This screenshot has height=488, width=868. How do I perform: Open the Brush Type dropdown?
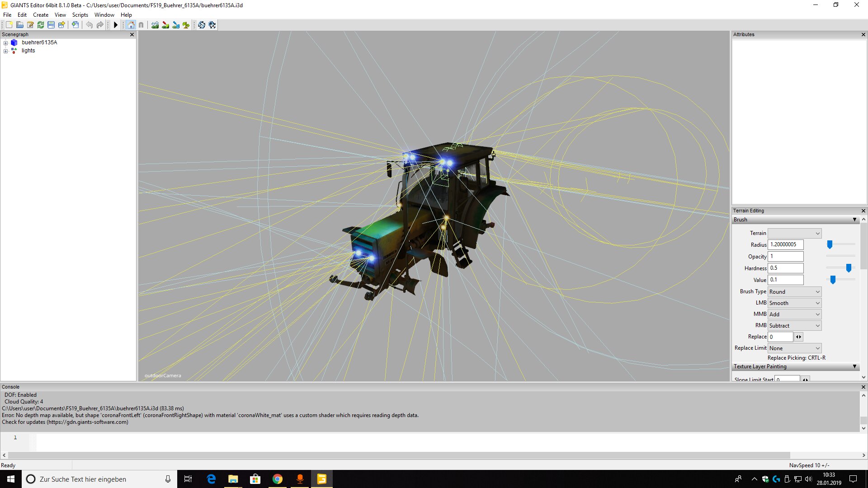click(794, 292)
